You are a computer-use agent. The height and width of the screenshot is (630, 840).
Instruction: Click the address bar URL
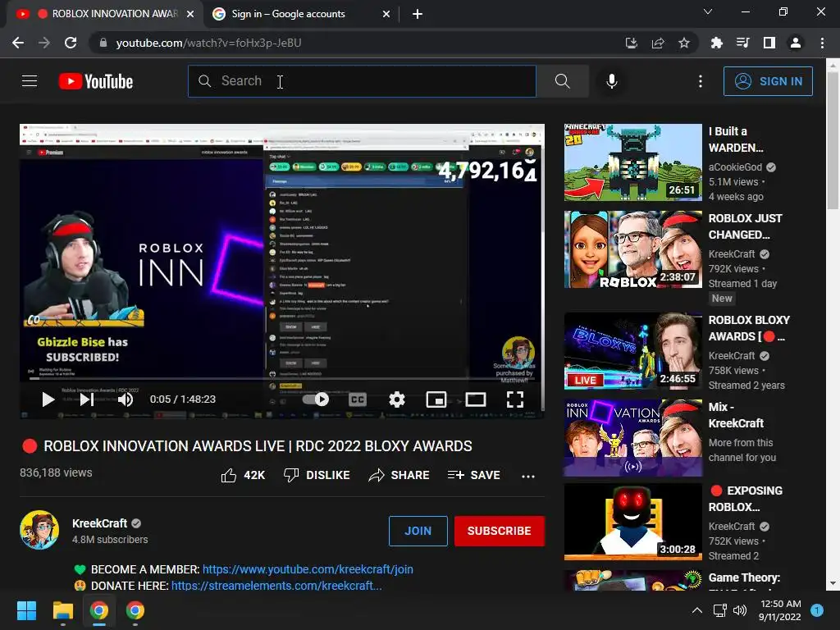click(208, 43)
